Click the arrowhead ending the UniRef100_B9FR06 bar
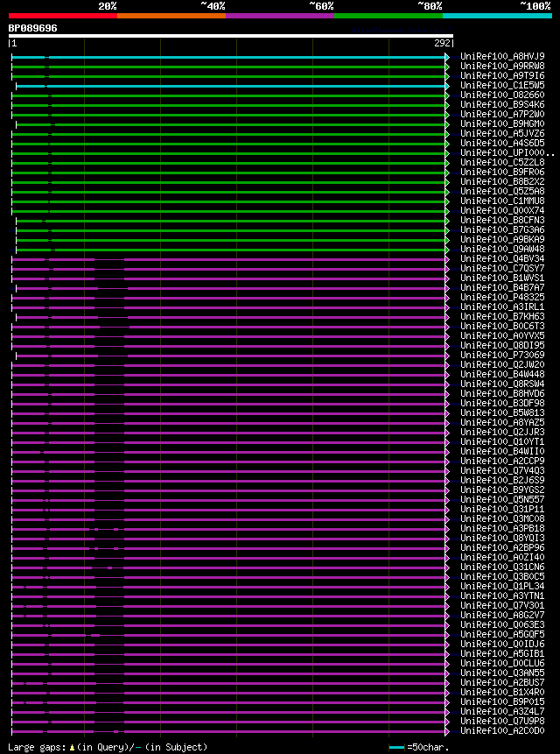This screenshot has height=754, width=560. 447,173
